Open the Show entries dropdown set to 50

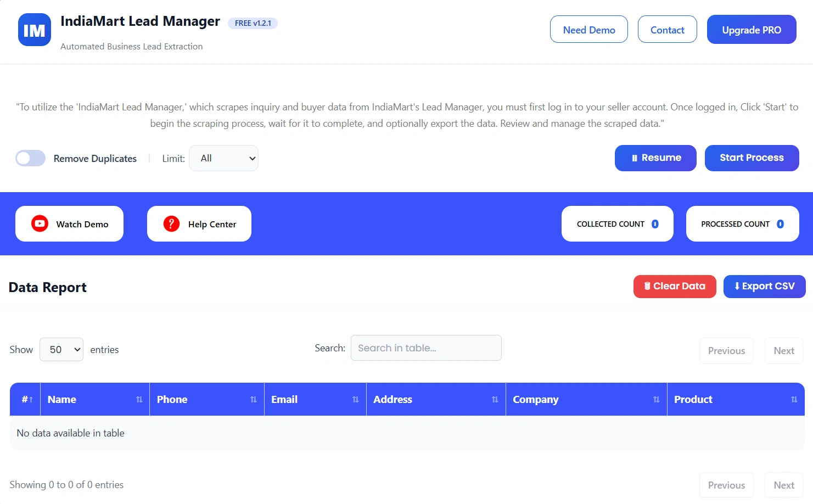point(61,350)
